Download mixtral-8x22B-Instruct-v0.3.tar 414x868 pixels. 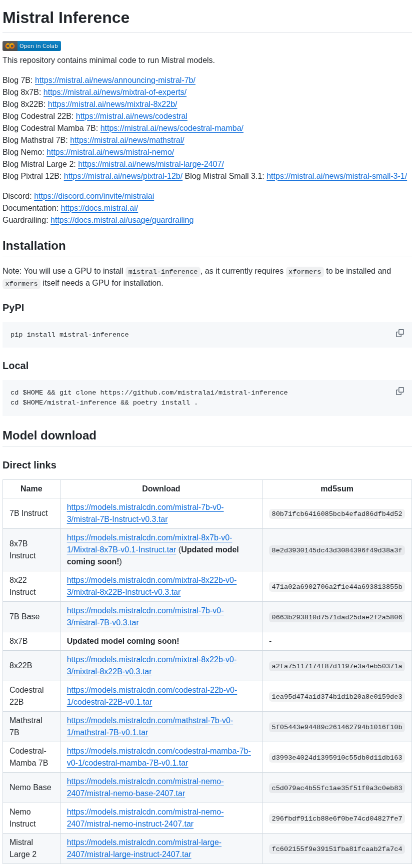point(151,586)
